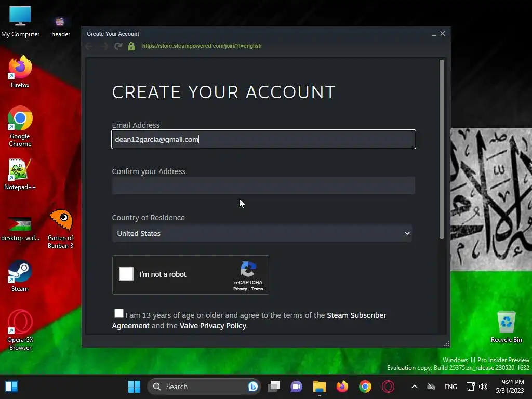This screenshot has height=399, width=532.
Task: Check the I'm not a robot box
Action: 126,274
